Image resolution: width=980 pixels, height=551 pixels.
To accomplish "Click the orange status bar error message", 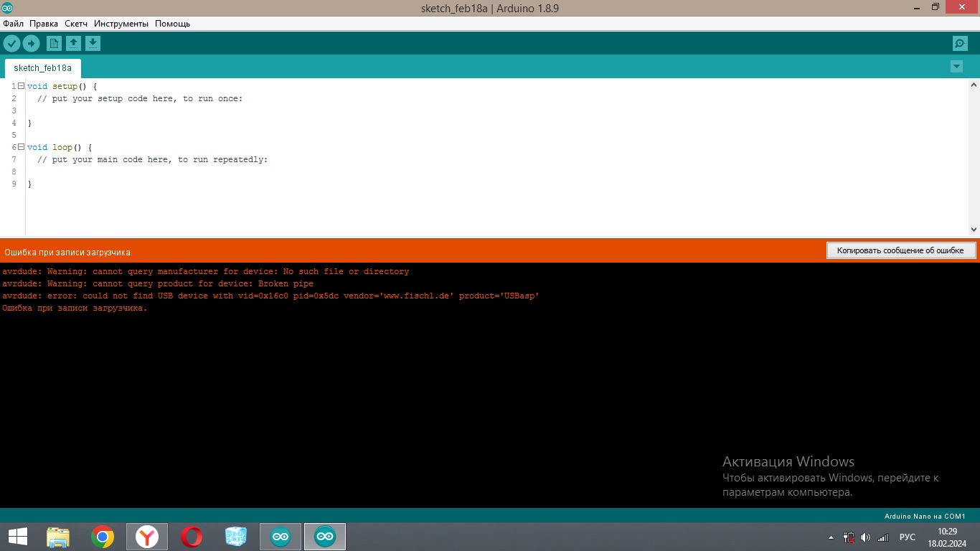I will point(69,253).
